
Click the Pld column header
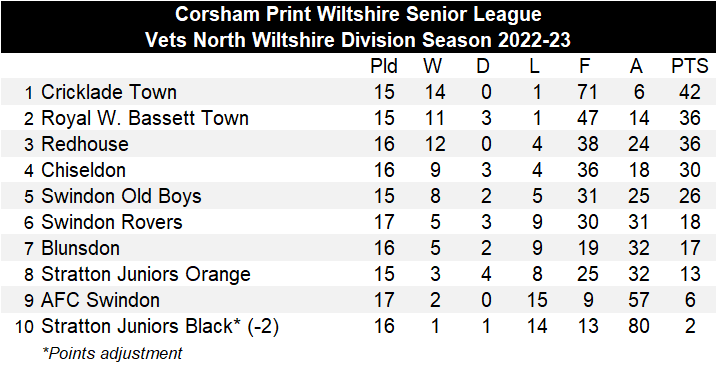[384, 66]
